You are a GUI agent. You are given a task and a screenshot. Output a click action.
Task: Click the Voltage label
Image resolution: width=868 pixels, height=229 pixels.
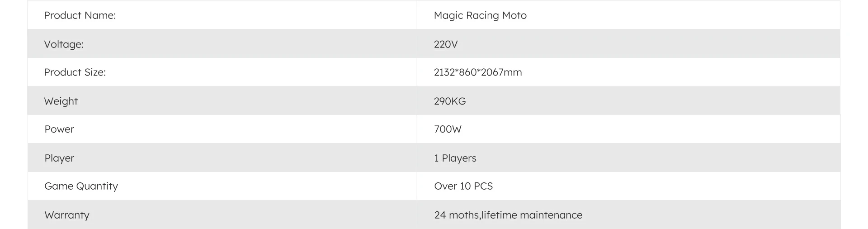(x=64, y=44)
